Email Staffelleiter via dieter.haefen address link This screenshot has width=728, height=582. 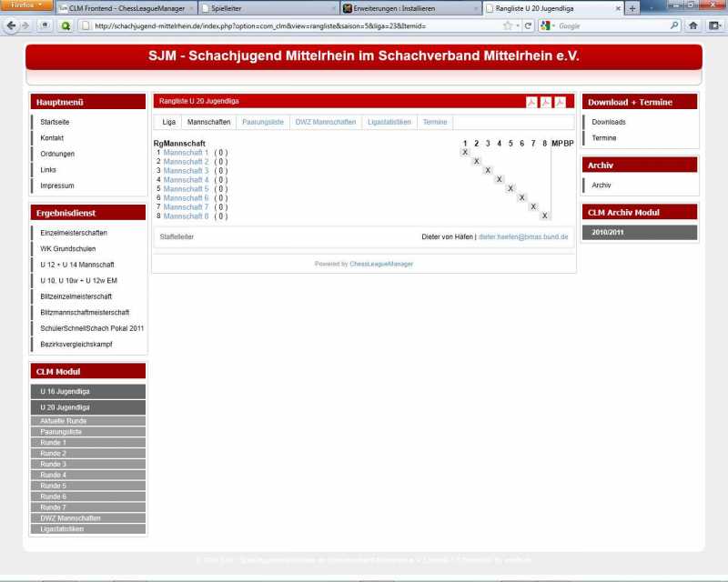coord(522,236)
